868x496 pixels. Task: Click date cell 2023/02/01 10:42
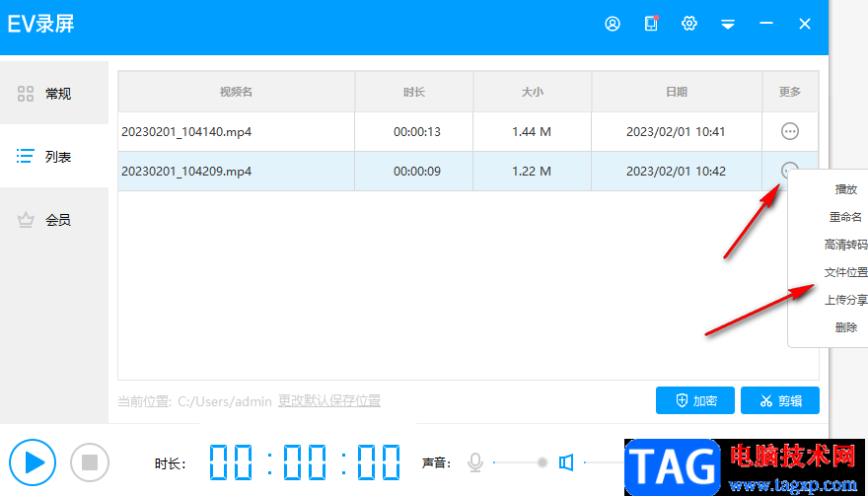click(676, 171)
